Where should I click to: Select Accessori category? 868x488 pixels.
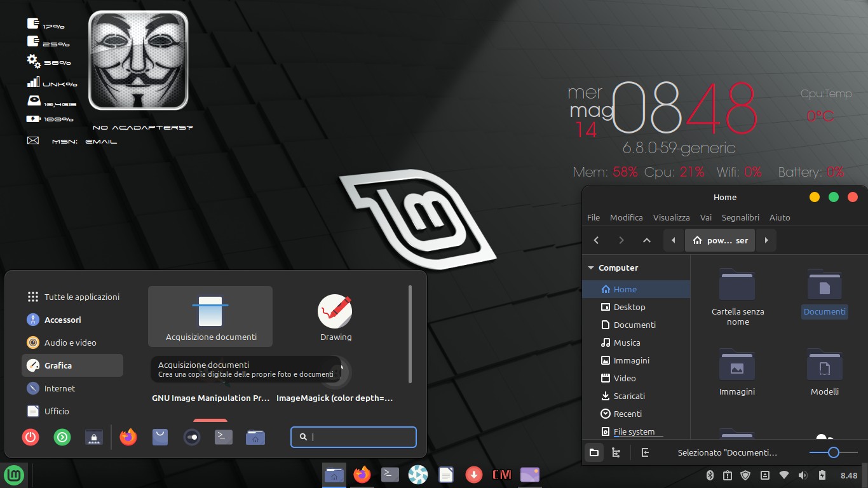(72, 320)
